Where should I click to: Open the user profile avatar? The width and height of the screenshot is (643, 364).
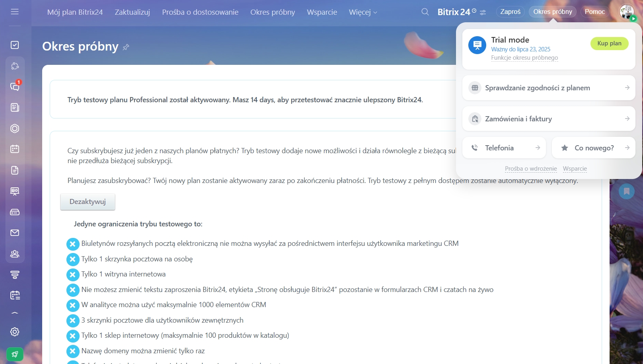point(627,12)
